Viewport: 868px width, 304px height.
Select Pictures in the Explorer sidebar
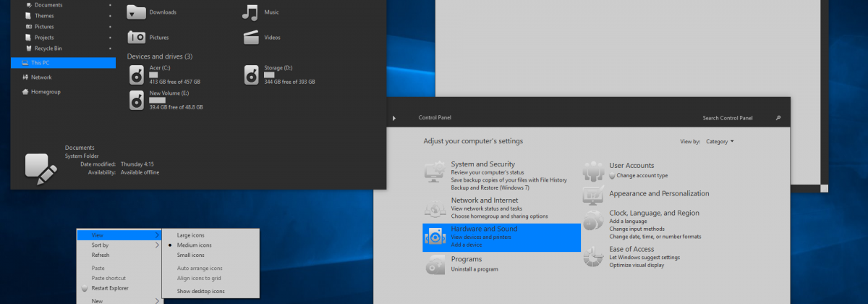pos(44,27)
